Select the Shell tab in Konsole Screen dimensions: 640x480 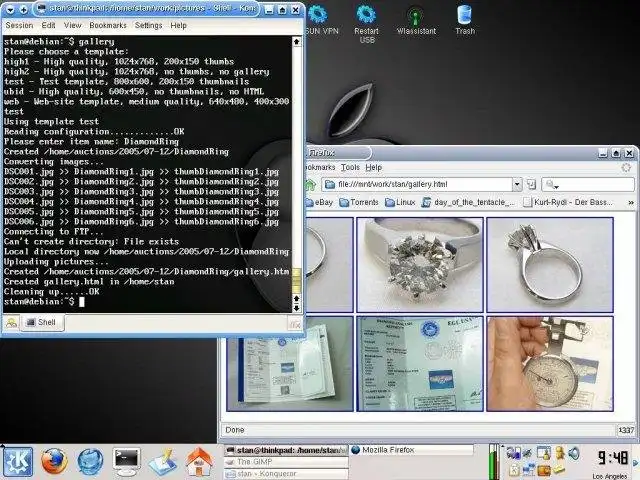tap(42, 322)
